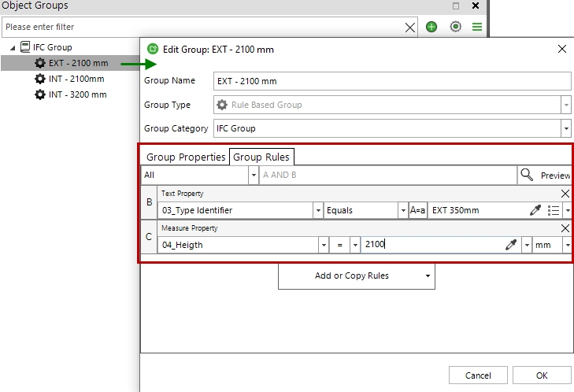Select the INT - 3200 mm group
The height and width of the screenshot is (392, 574).
[77, 94]
